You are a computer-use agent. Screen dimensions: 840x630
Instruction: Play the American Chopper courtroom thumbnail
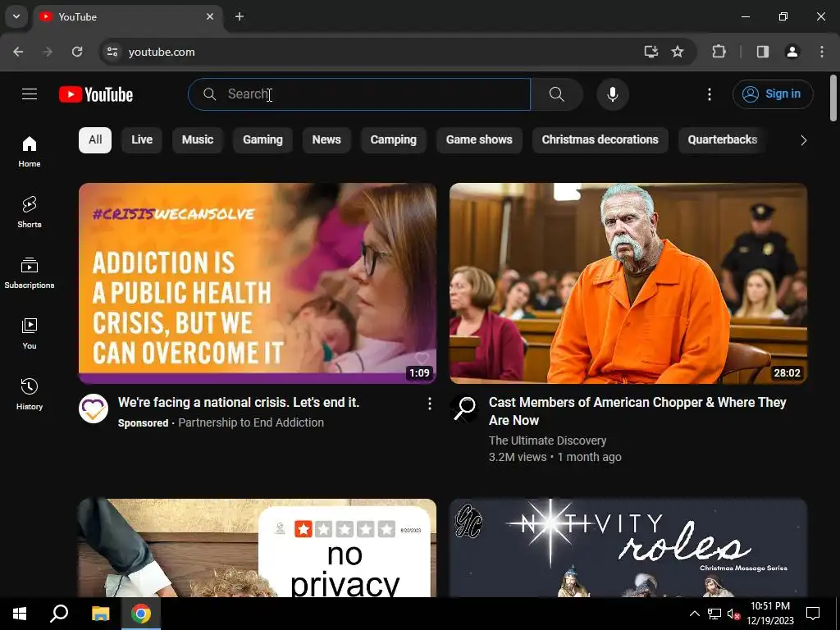pyautogui.click(x=628, y=283)
